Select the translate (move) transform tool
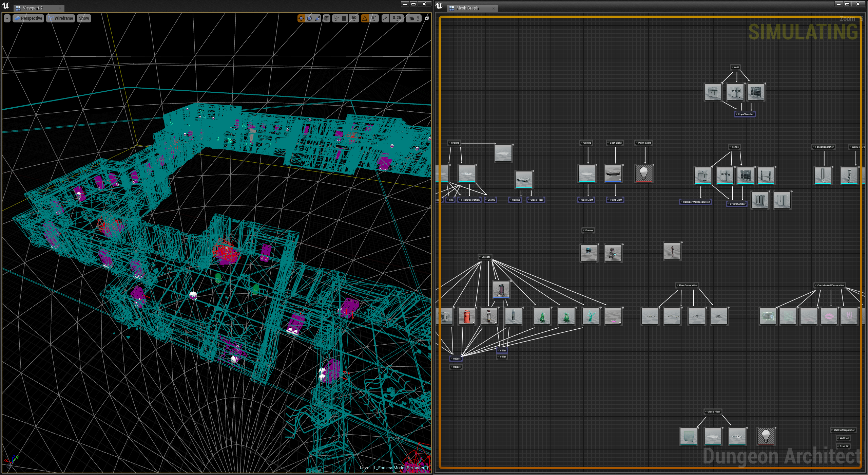The image size is (868, 475). (x=301, y=18)
